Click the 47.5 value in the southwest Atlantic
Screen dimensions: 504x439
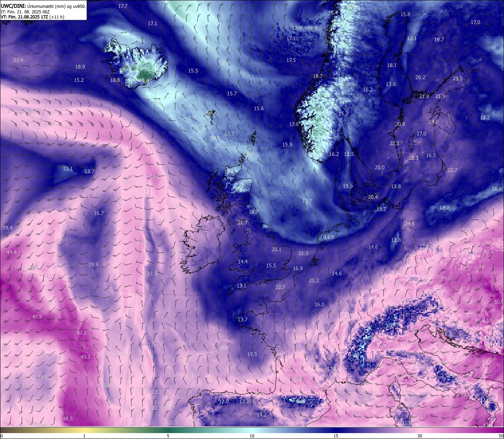tap(37, 317)
